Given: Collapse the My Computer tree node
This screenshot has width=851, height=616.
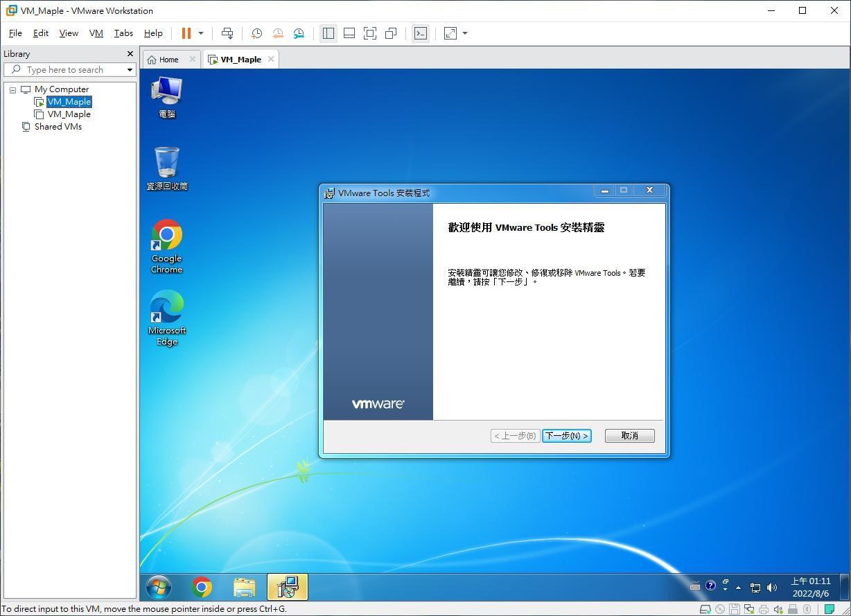Looking at the screenshot, I should pyautogui.click(x=12, y=89).
